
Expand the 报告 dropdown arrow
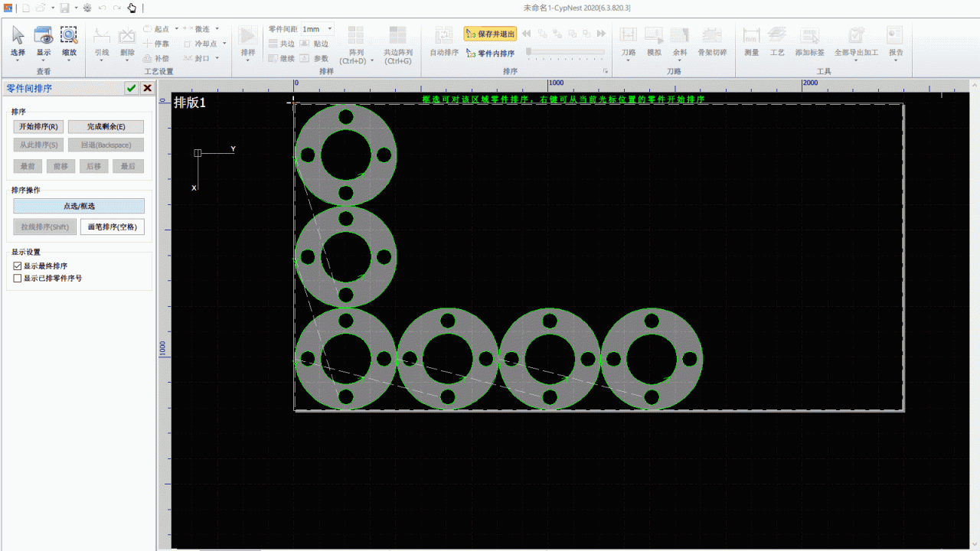tap(895, 60)
